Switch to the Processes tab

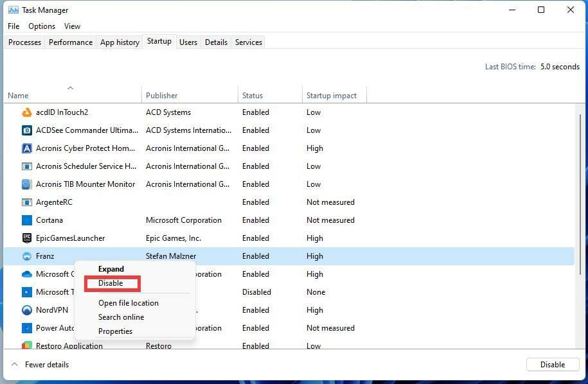point(24,42)
